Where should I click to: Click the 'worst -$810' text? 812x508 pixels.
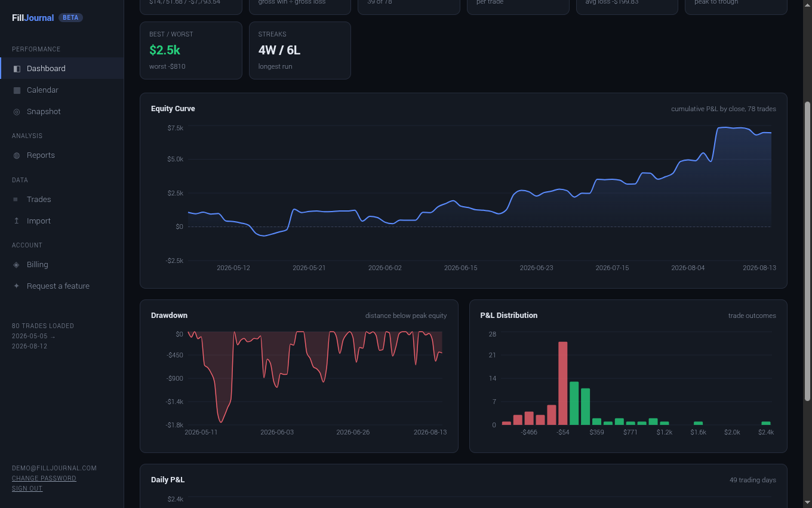167,66
